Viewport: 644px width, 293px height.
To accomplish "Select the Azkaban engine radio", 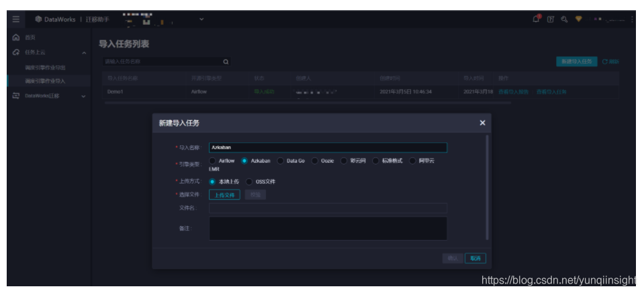I will tap(244, 161).
